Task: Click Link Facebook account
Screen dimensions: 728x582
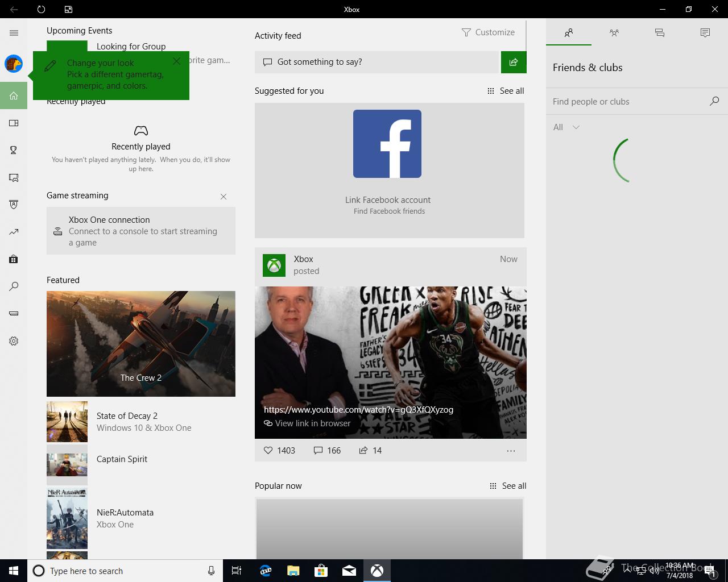Action: click(388, 200)
